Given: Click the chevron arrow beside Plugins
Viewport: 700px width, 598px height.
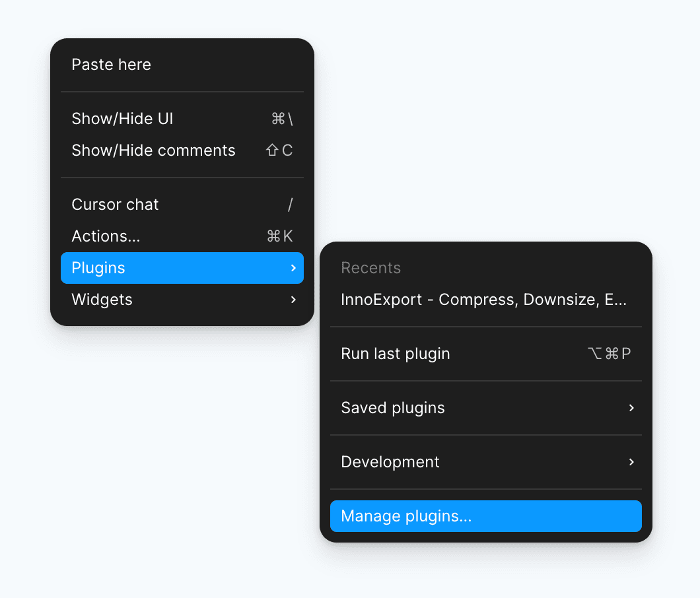Looking at the screenshot, I should click(x=293, y=268).
